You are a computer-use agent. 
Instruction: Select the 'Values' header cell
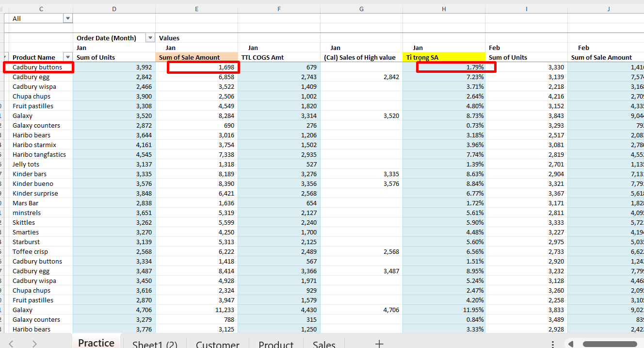click(196, 38)
